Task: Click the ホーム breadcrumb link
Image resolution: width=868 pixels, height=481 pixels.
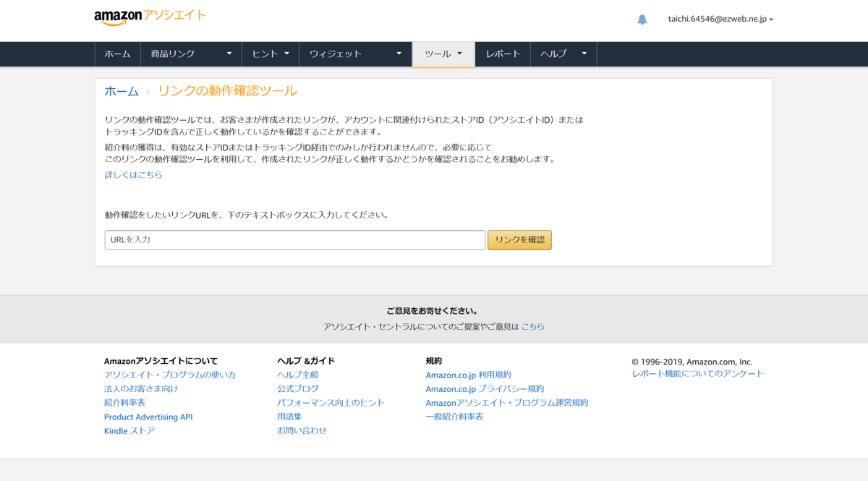Action: (122, 91)
